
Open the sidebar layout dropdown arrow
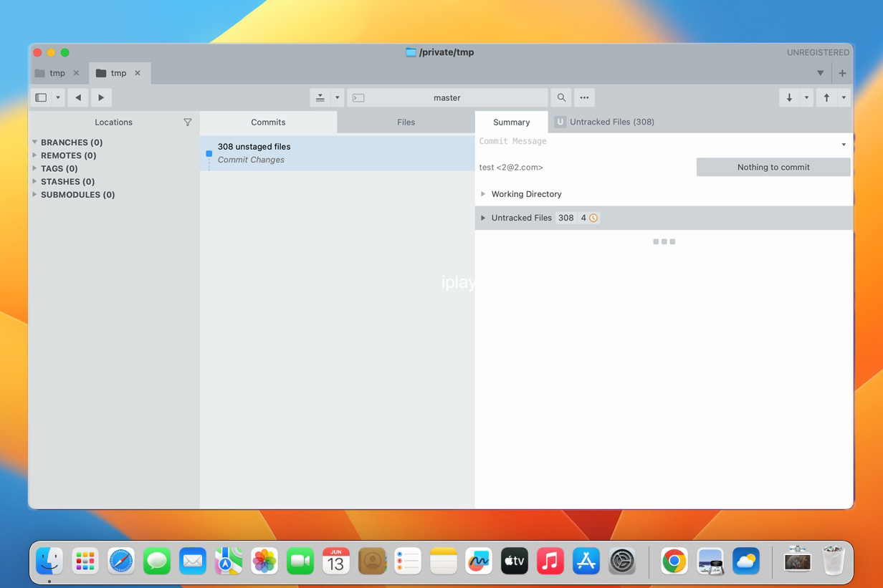[x=59, y=97]
